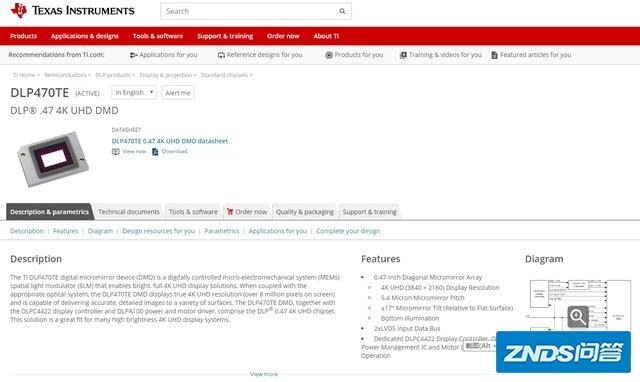Click the Features heading text
Screen dimensions: 640x382
(x=380, y=259)
